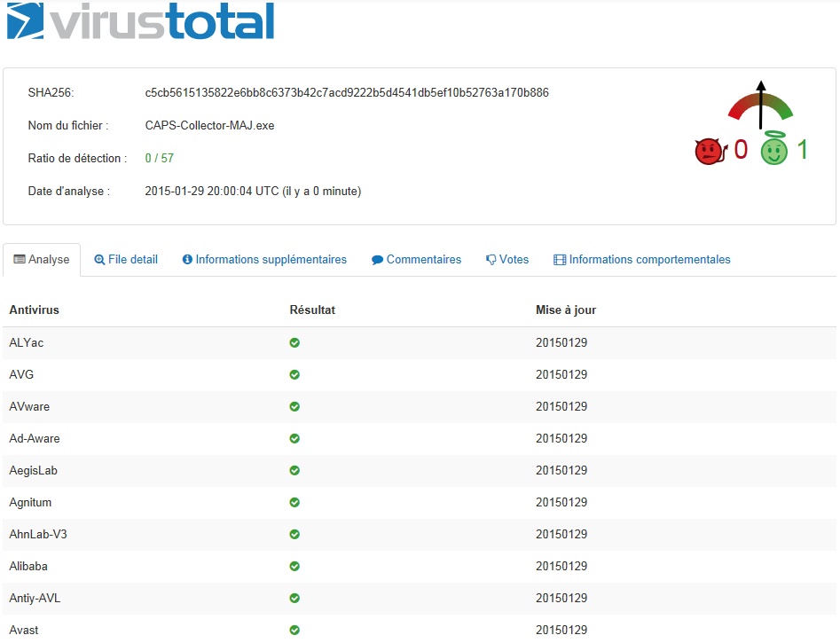Viewport: 840px width, 643px height.
Task: Click the green angel harmless vote icon
Action: click(x=773, y=149)
